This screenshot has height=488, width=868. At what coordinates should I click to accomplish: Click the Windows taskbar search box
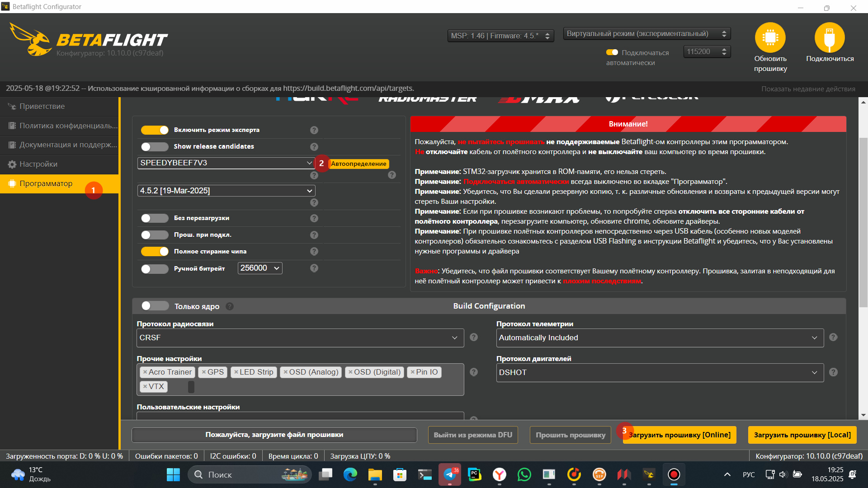pyautogui.click(x=250, y=474)
